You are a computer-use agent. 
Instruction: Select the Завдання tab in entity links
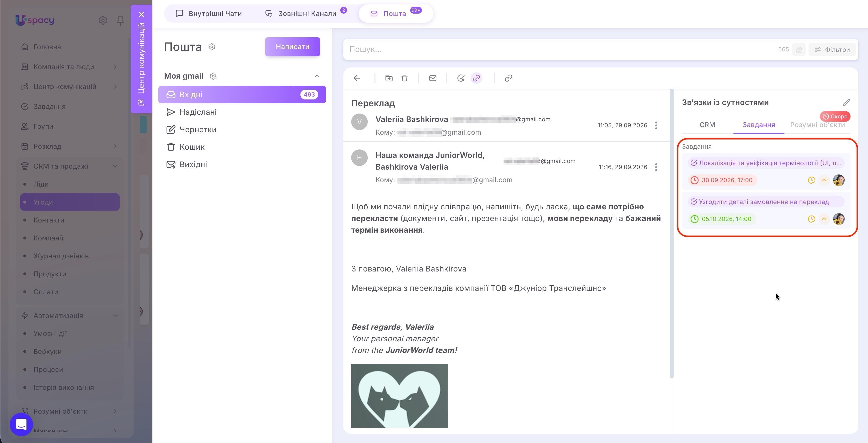click(x=758, y=125)
